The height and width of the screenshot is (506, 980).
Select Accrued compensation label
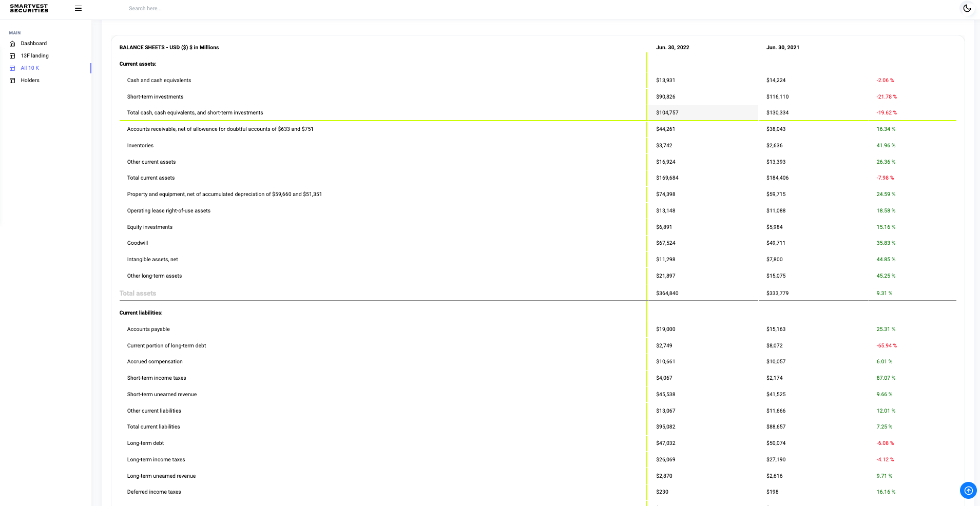pyautogui.click(x=155, y=362)
